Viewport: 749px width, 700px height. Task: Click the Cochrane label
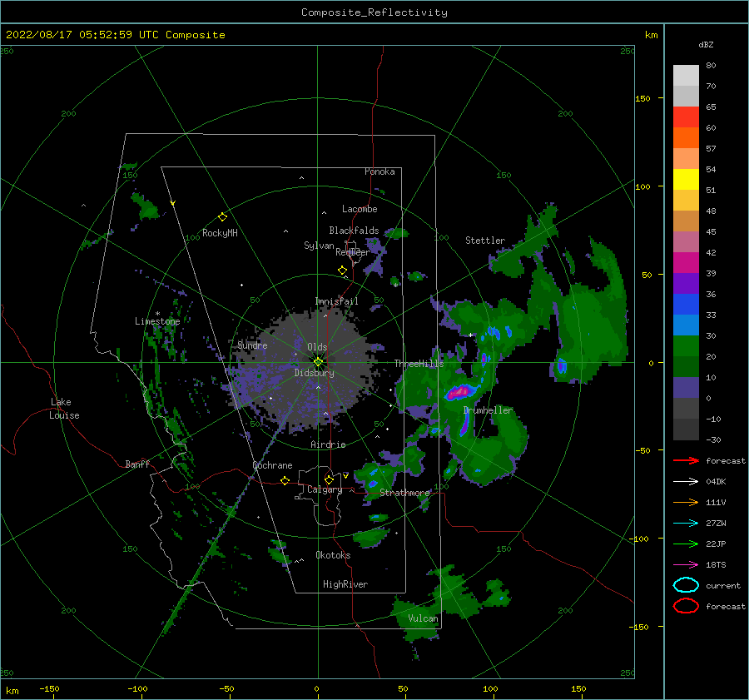(272, 465)
